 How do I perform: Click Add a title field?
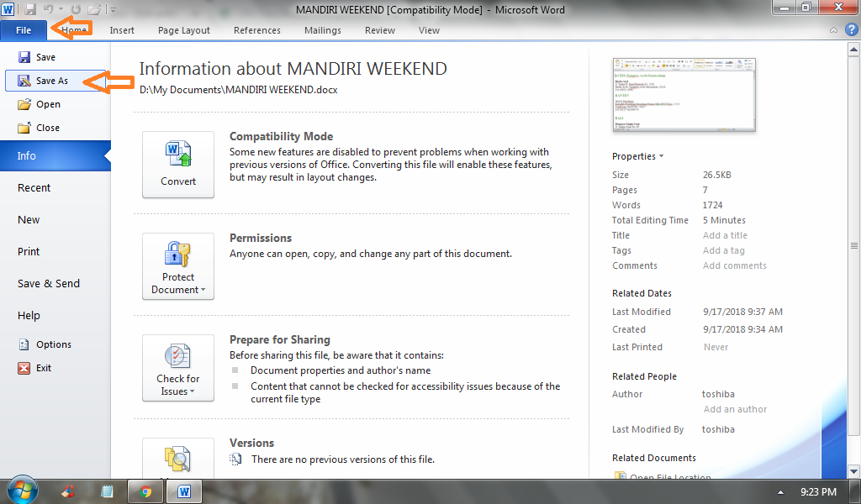click(x=725, y=235)
